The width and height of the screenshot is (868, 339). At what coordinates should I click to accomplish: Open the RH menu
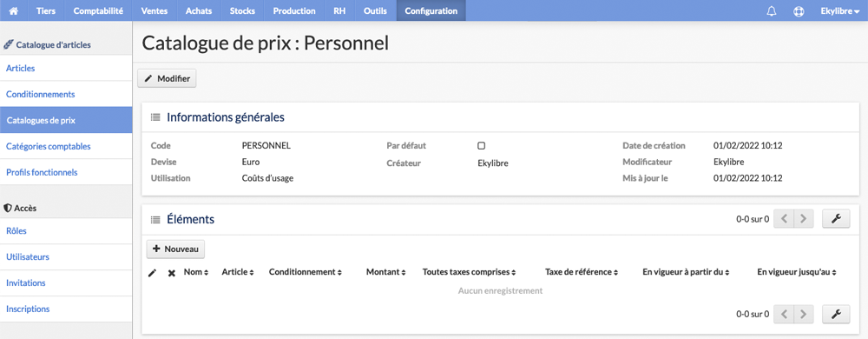(339, 10)
